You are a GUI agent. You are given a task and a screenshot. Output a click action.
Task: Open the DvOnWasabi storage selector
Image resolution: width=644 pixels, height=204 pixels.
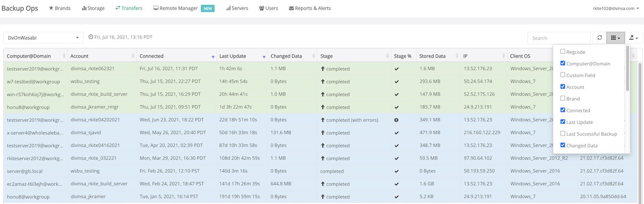click(44, 38)
